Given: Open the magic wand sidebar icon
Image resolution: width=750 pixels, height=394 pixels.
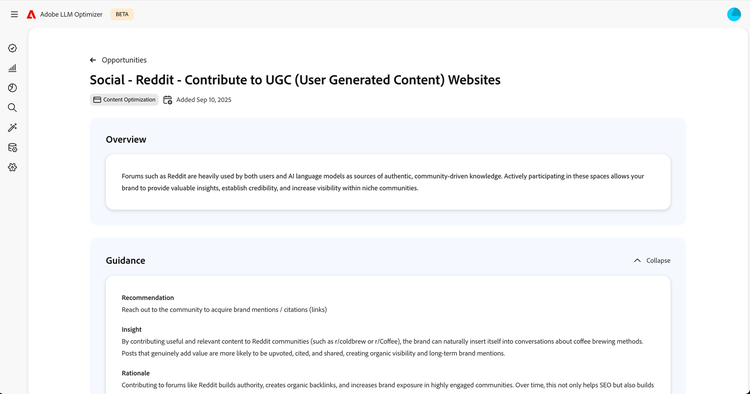Looking at the screenshot, I should 12,128.
